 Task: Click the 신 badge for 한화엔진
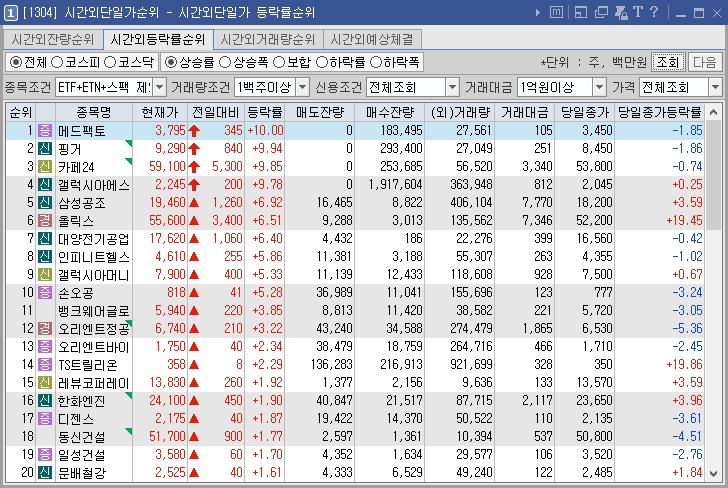coord(45,401)
